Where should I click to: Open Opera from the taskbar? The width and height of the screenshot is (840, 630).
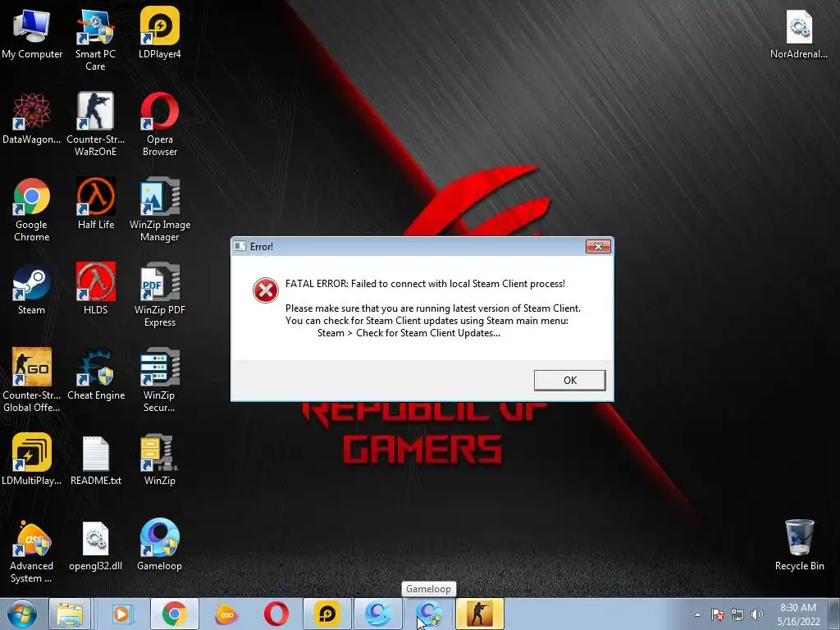pyautogui.click(x=276, y=614)
